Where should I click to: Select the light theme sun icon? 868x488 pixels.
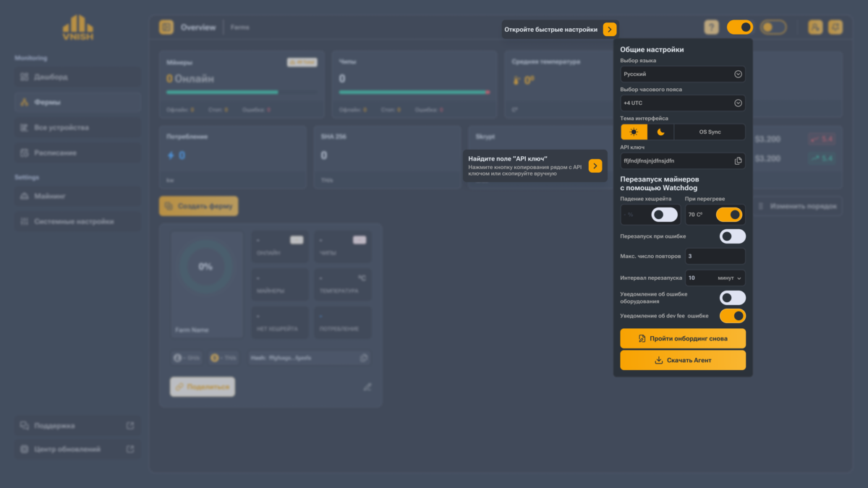point(634,132)
